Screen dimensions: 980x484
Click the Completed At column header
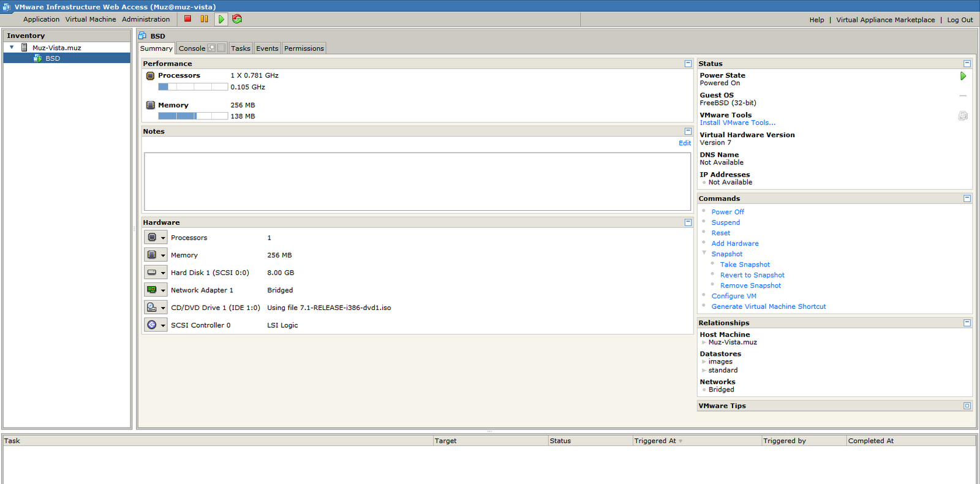[x=910, y=441]
